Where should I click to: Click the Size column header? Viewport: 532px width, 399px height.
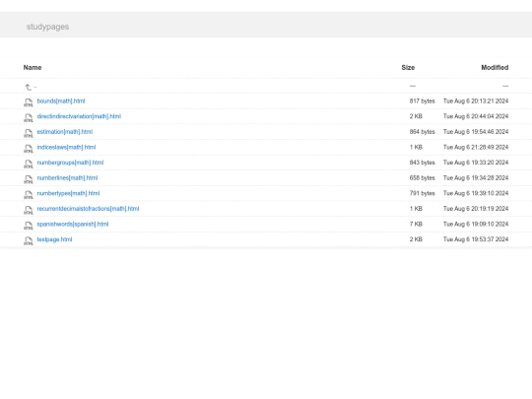[x=408, y=68]
